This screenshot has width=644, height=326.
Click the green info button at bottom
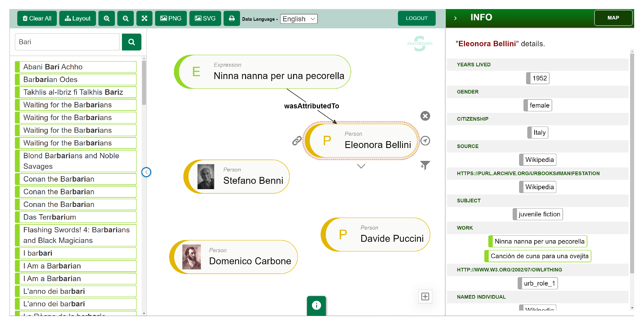click(316, 305)
